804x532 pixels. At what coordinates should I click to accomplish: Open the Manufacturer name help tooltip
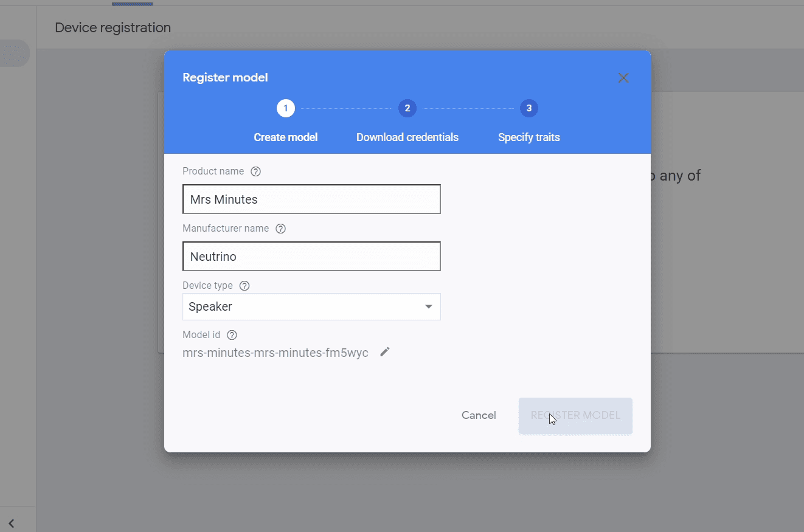pos(280,229)
